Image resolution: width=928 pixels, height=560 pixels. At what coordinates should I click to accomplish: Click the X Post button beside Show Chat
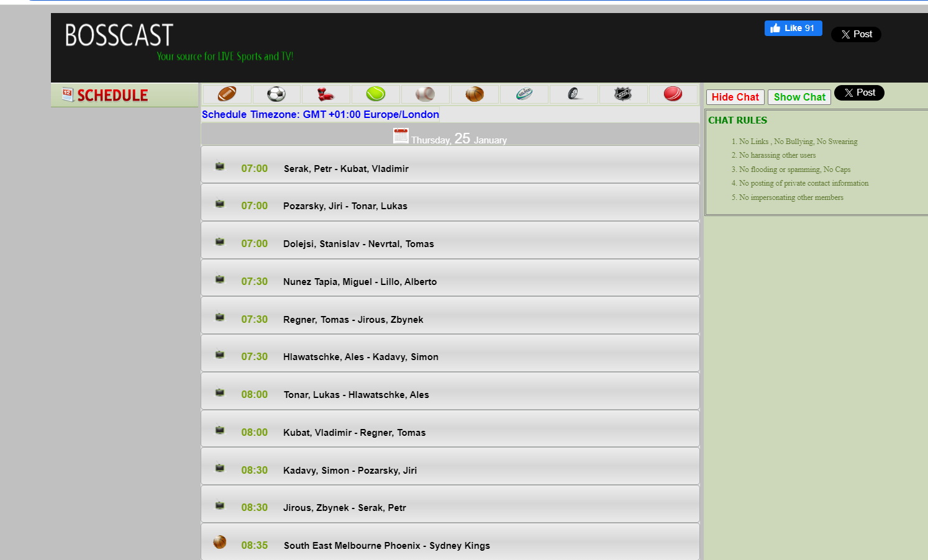pyautogui.click(x=859, y=93)
